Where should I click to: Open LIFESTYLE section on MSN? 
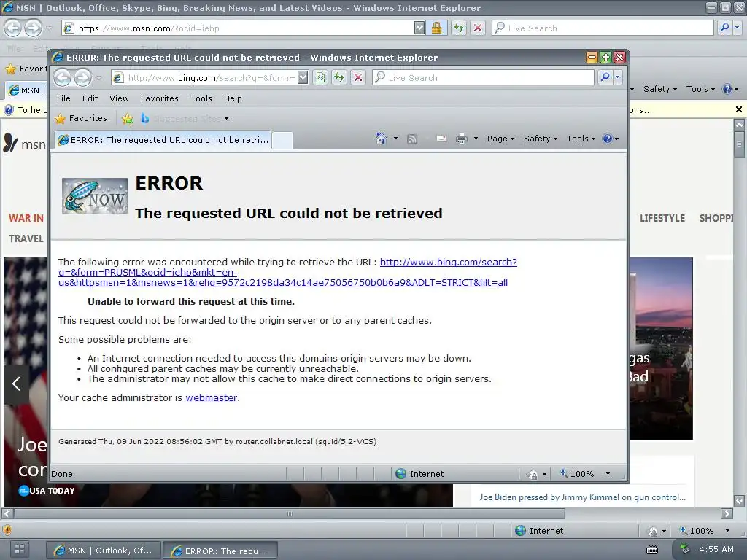coord(662,218)
